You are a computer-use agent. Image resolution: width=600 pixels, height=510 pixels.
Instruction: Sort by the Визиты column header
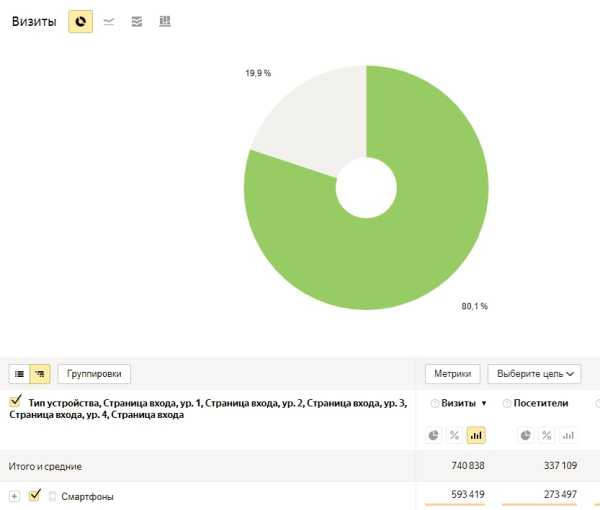click(x=458, y=403)
